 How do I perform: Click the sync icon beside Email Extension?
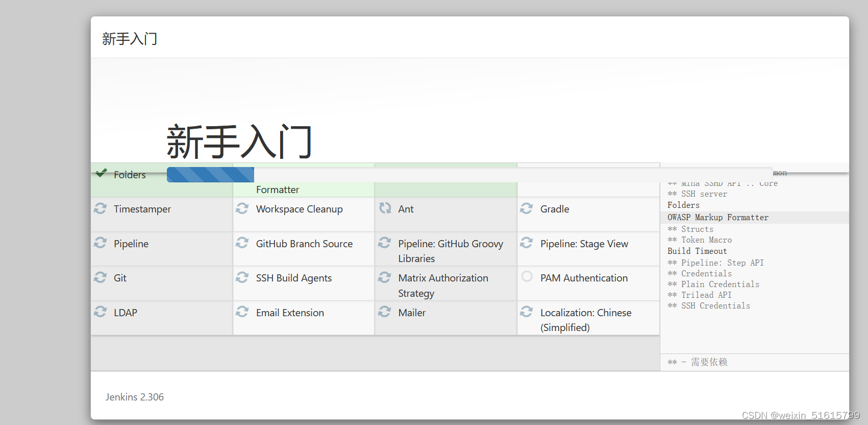pos(242,312)
